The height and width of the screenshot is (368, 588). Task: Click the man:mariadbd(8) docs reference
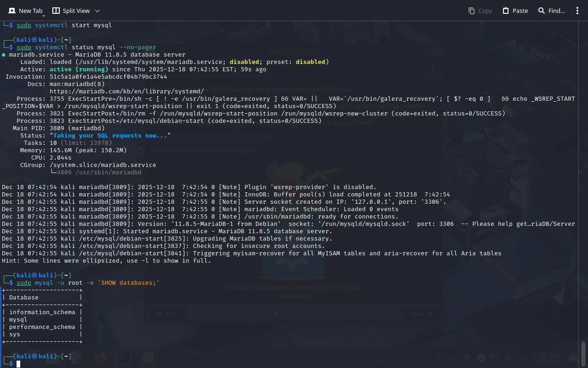point(77,84)
